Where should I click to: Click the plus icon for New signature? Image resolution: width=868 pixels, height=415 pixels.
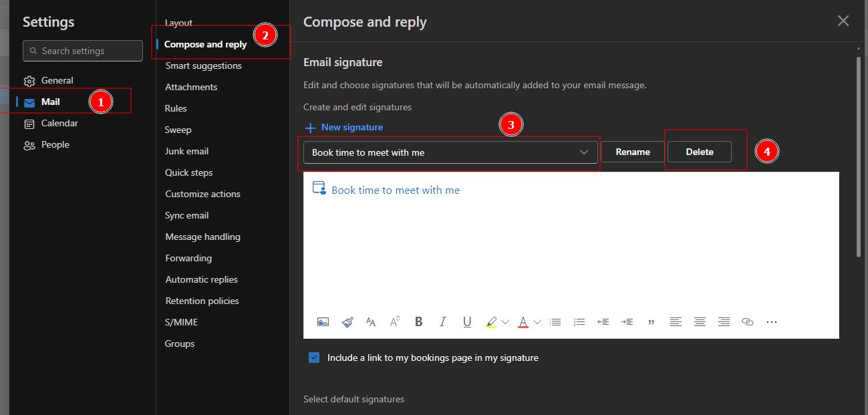pos(310,128)
